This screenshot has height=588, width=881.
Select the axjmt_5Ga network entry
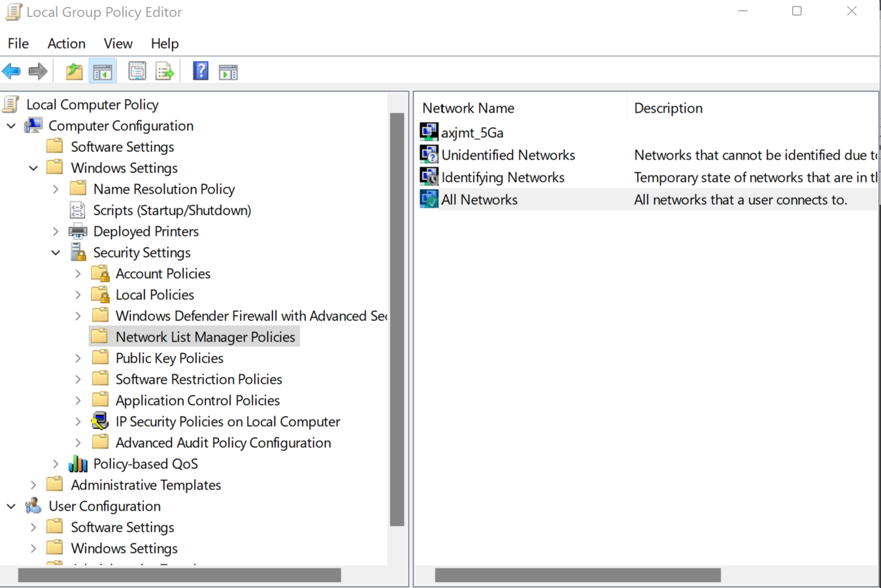472,133
